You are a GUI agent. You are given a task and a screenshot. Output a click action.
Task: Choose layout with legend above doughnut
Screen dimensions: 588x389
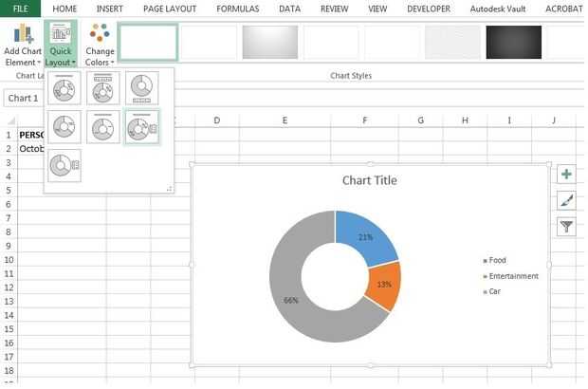click(103, 88)
